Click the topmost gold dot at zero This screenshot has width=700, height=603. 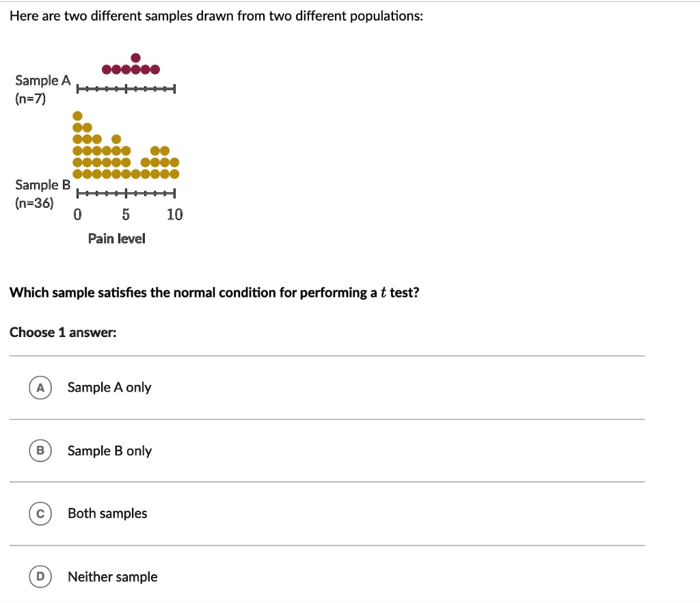[78, 116]
